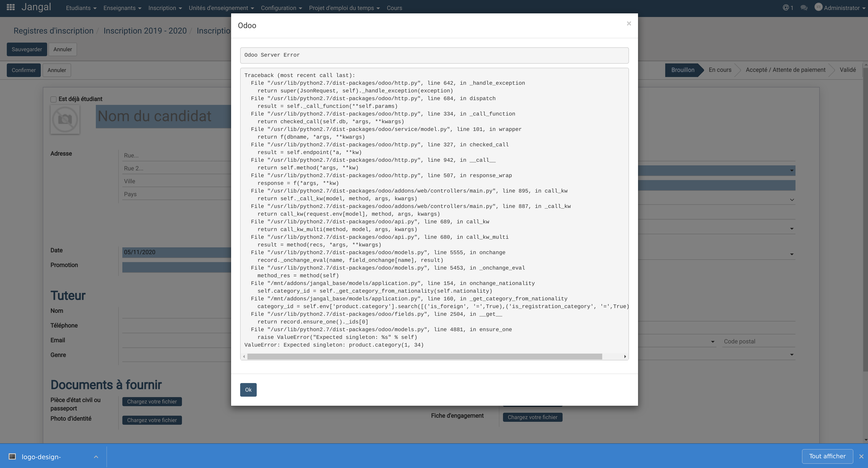Open the Cours menu item
Image resolution: width=868 pixels, height=468 pixels.
click(x=394, y=8)
